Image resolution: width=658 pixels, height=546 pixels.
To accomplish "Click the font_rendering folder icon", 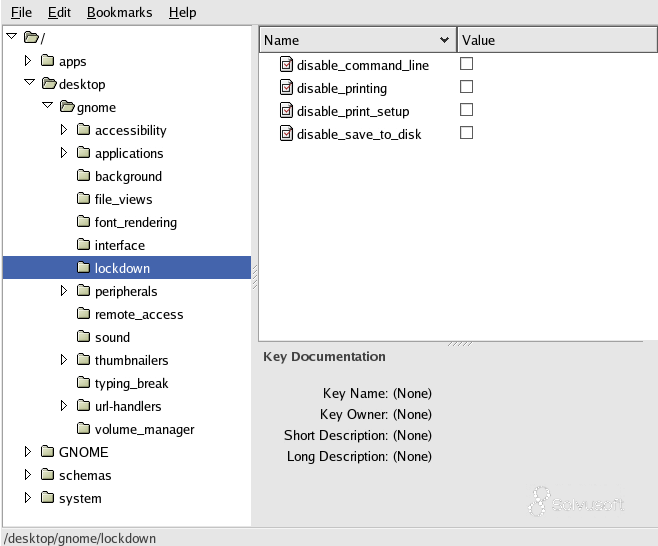I will coord(84,221).
